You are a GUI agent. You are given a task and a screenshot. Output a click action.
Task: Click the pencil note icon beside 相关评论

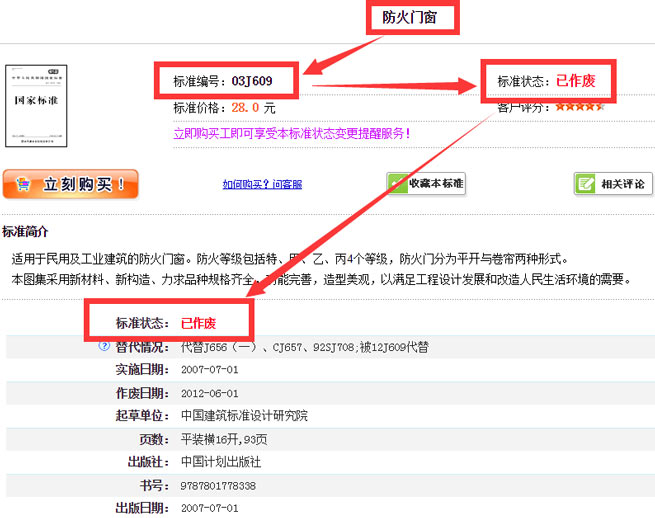(x=586, y=184)
